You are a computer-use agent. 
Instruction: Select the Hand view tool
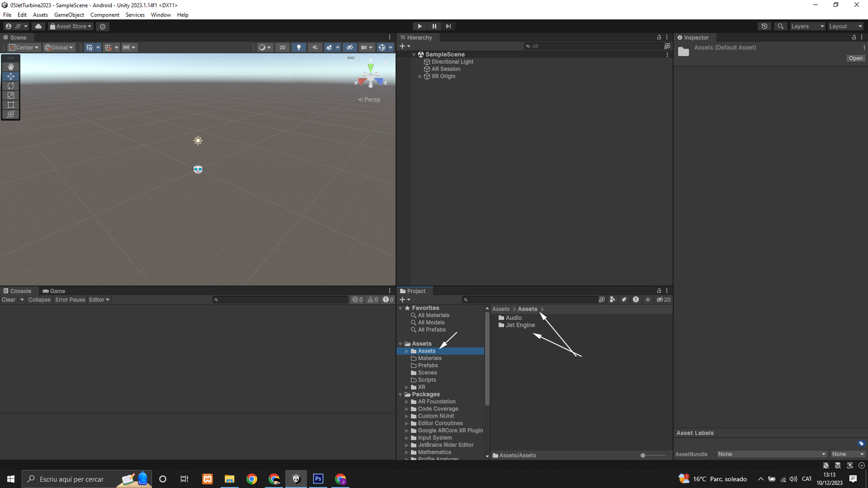coord(11,67)
